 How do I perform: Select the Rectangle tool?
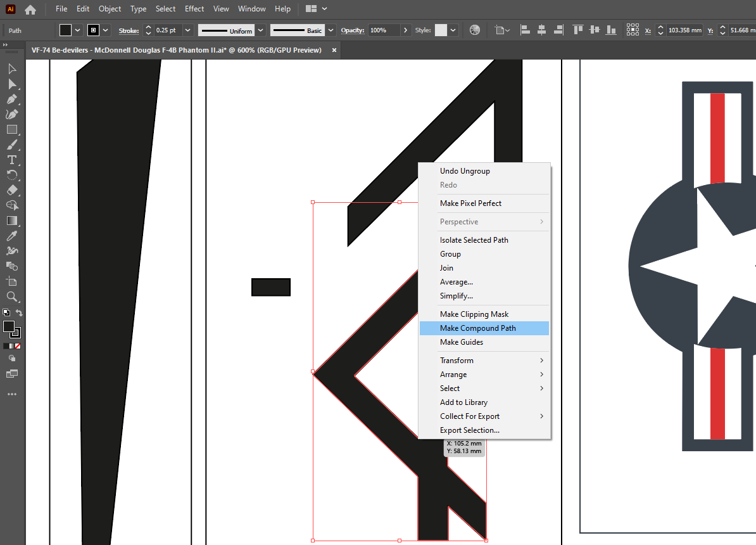click(x=12, y=129)
